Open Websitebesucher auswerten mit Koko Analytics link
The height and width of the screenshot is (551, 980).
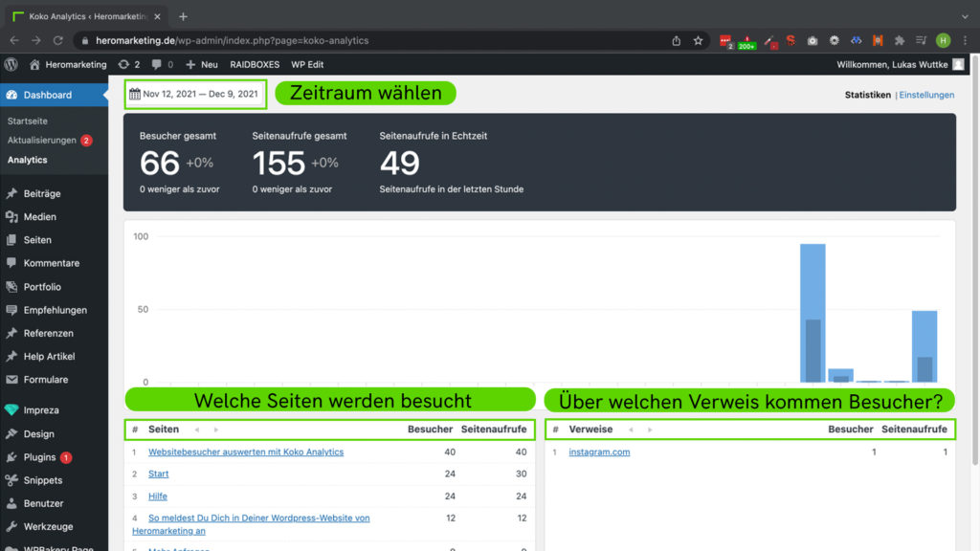pos(246,452)
